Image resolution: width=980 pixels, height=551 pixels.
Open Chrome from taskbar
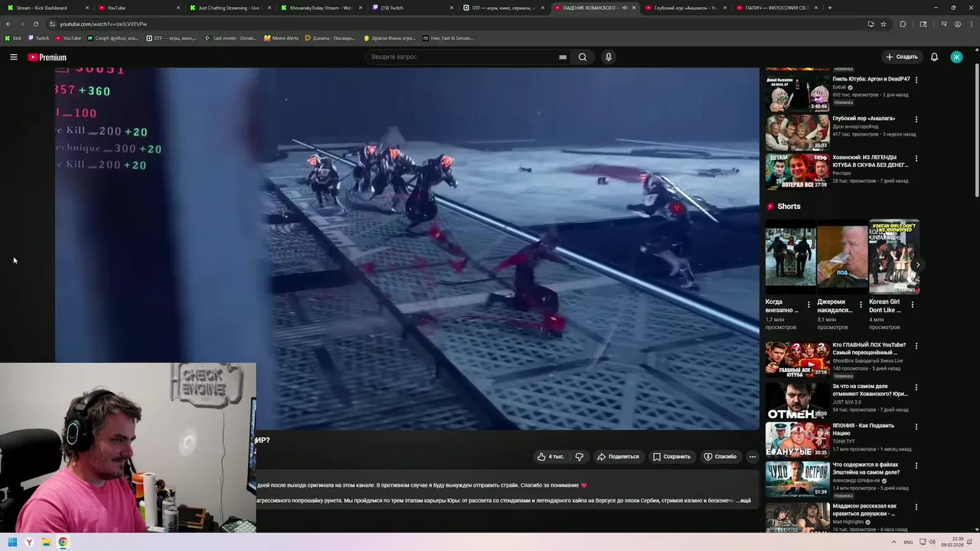pyautogui.click(x=63, y=542)
